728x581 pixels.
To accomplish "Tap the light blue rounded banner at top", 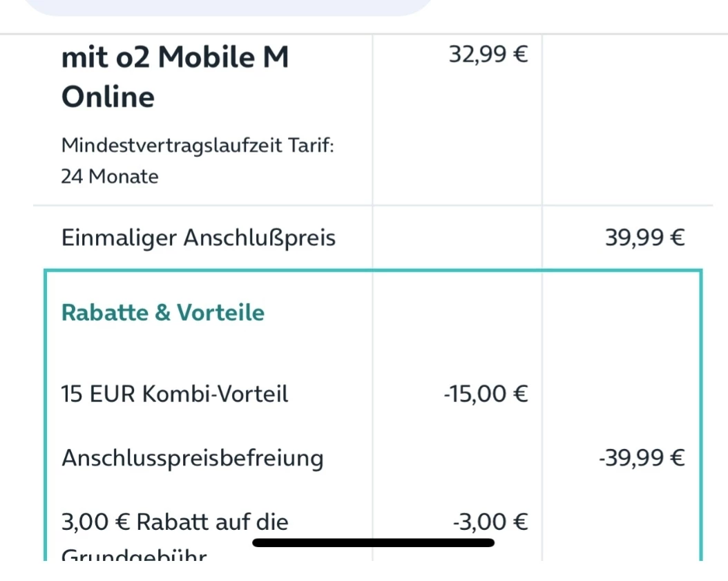I will pos(228,7).
